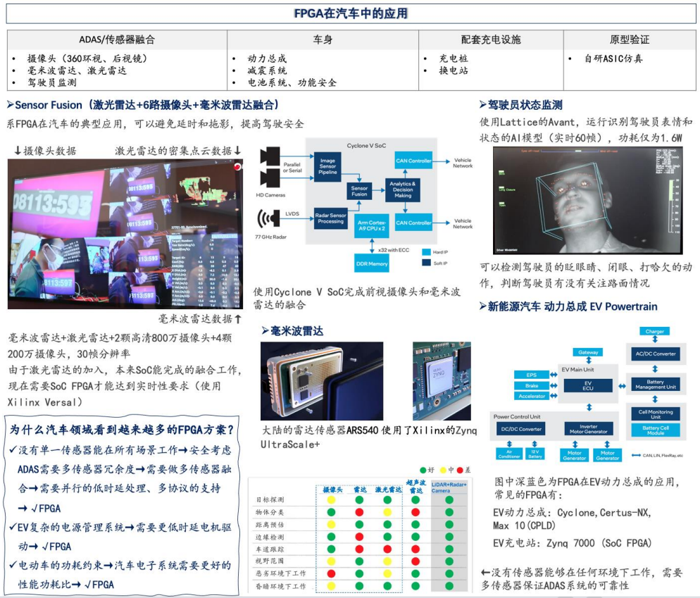The height and width of the screenshot is (598, 700).
Task: Select the DDR Memory block
Action: pos(371,263)
